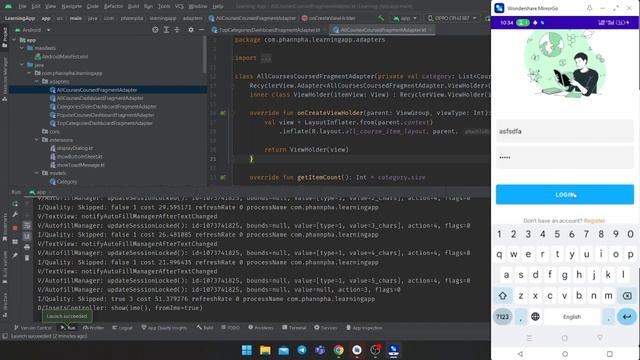
Task: Open the Problems tool window
Action: 261,328
